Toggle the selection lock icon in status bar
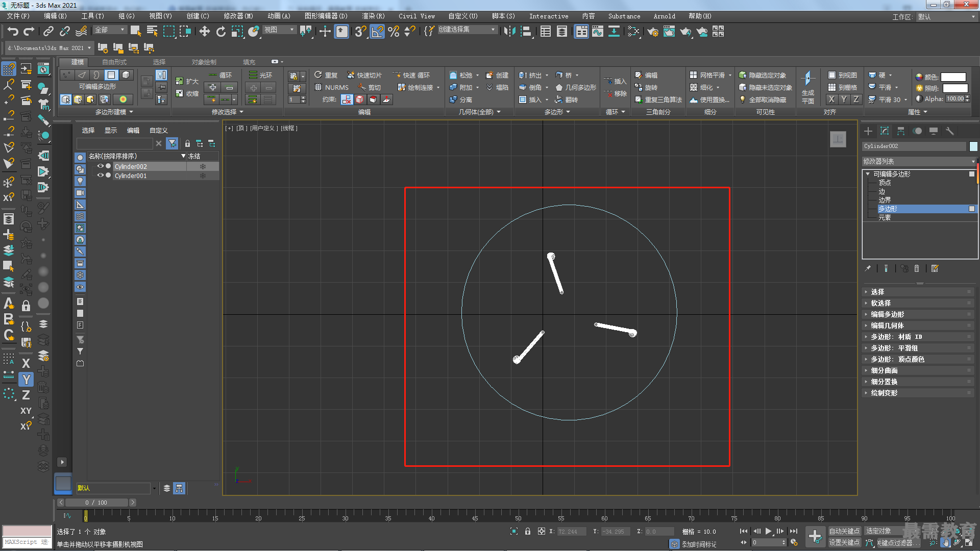Screen dimensions: 980x551 (528, 531)
